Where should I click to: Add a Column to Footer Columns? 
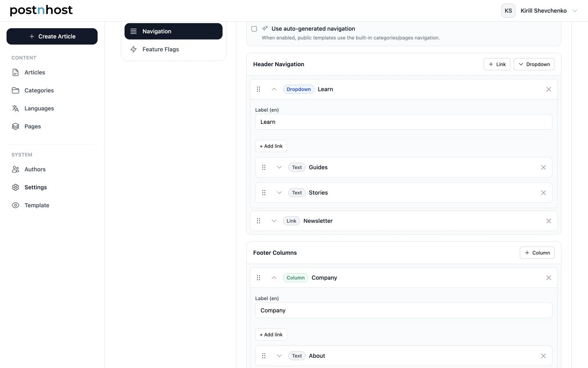(x=537, y=253)
